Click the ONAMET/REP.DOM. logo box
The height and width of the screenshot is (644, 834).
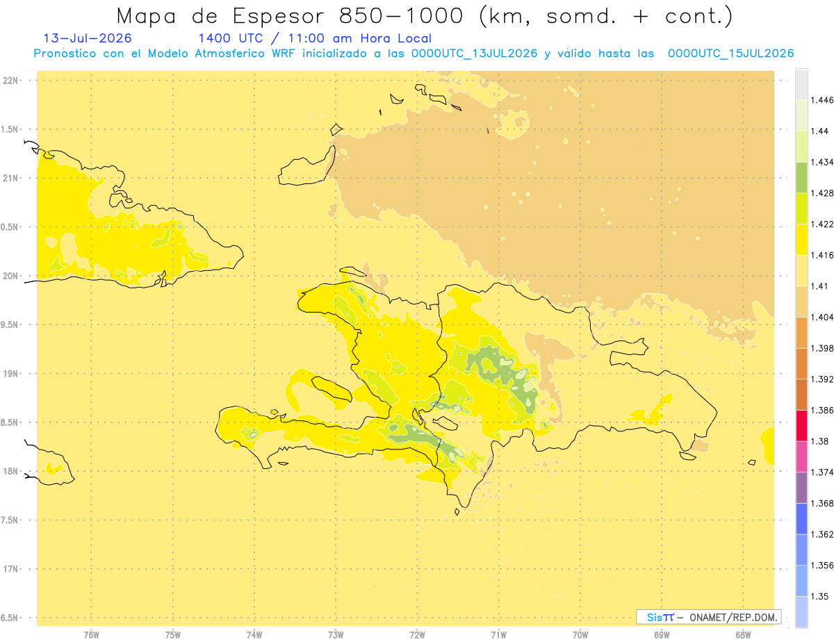pos(708,617)
